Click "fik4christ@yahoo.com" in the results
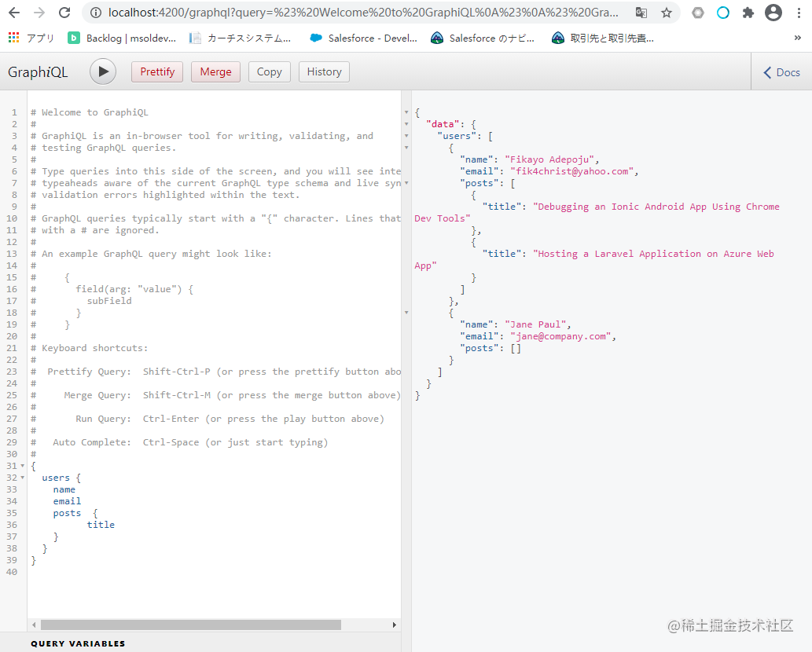This screenshot has height=652, width=812. [x=571, y=171]
